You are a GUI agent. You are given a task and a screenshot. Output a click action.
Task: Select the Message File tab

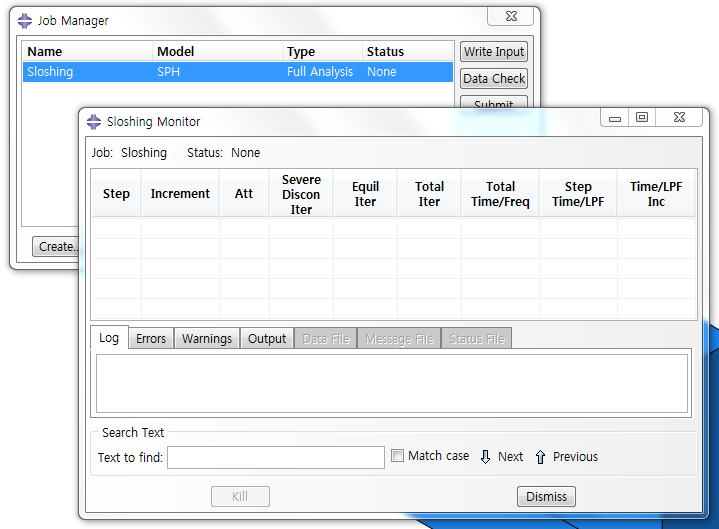(x=399, y=339)
